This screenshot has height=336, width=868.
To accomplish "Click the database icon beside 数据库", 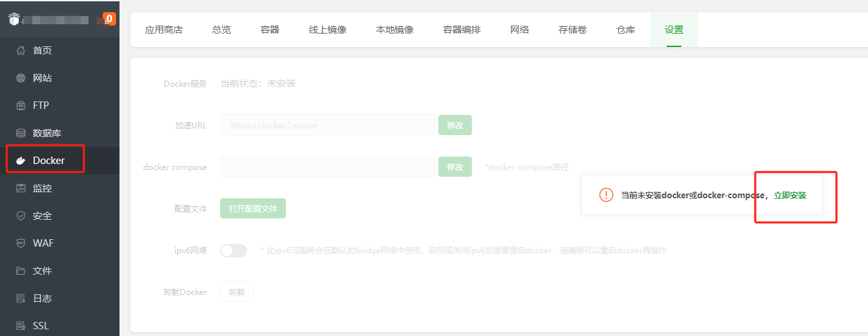I will point(21,133).
